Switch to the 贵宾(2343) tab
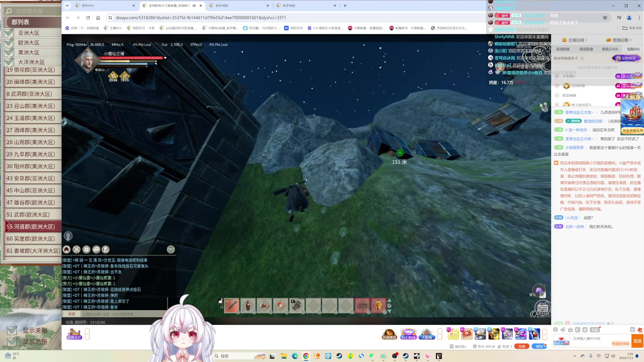The image size is (644, 362). coord(610,49)
